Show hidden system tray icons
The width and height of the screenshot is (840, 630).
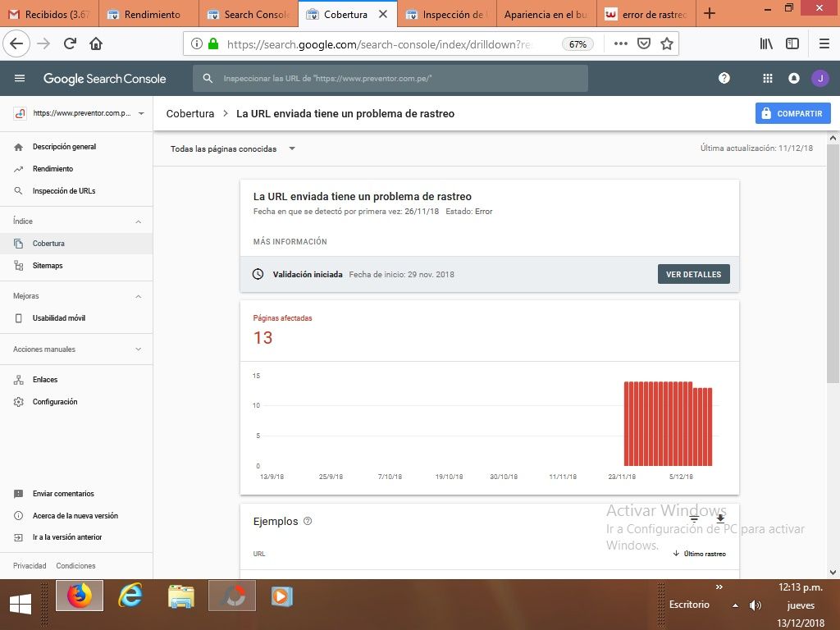[736, 605]
